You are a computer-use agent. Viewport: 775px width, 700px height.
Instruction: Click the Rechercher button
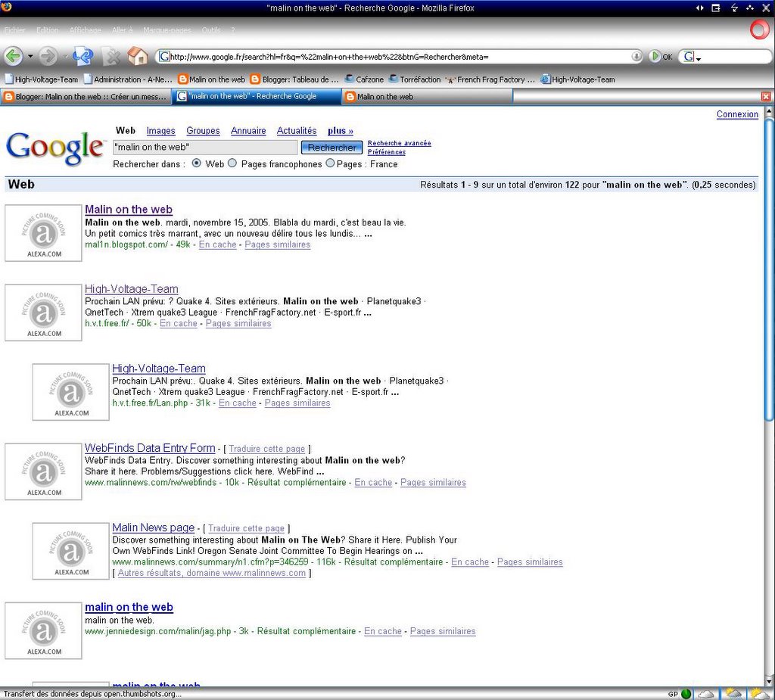(331, 148)
